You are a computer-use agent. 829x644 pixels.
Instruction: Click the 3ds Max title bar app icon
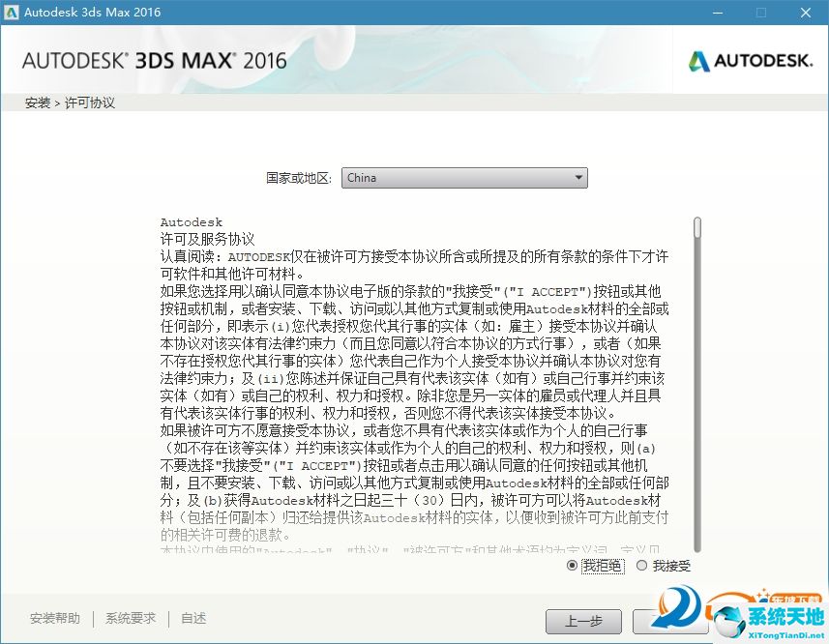click(x=11, y=13)
